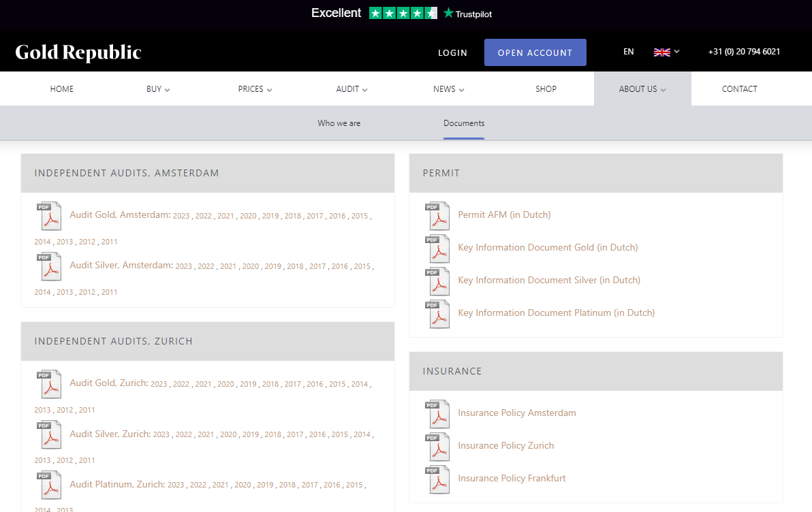The width and height of the screenshot is (812, 512).
Task: Expand the NEWS menu
Action: [448, 89]
